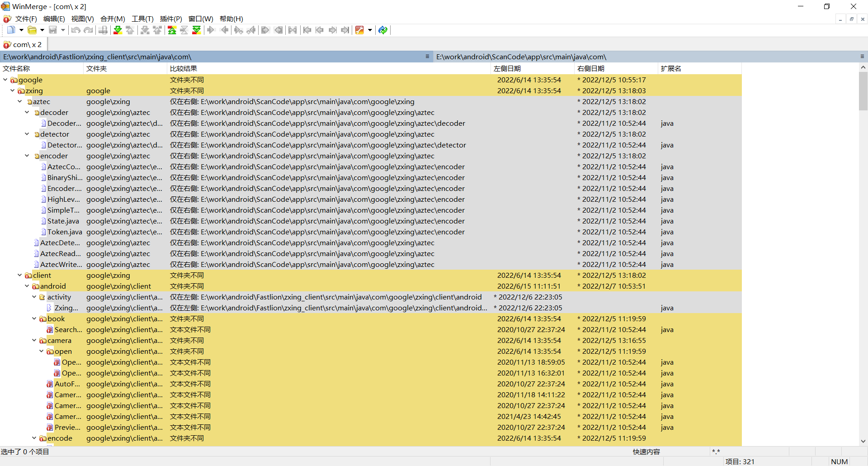Click the Undo toolbar icon
The height and width of the screenshot is (466, 868).
click(75, 30)
